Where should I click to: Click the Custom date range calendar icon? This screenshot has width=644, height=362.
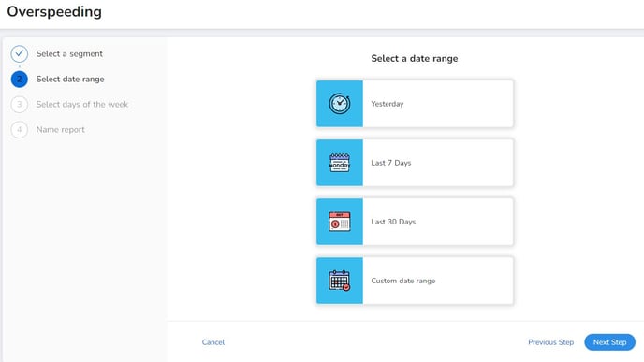click(340, 281)
